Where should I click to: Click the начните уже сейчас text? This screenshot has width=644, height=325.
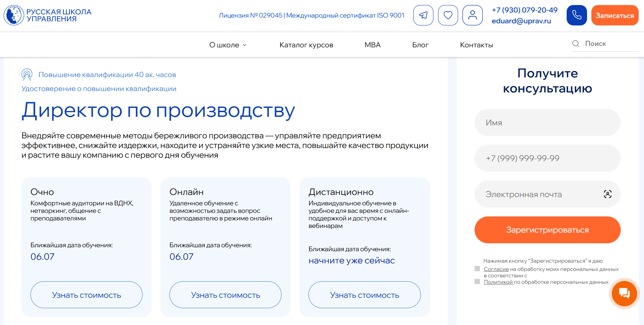point(351,261)
